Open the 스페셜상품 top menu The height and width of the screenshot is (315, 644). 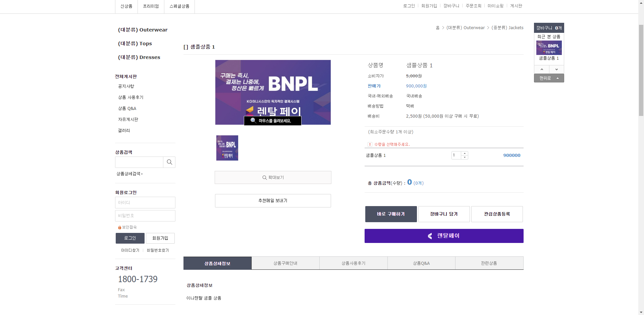click(x=179, y=6)
